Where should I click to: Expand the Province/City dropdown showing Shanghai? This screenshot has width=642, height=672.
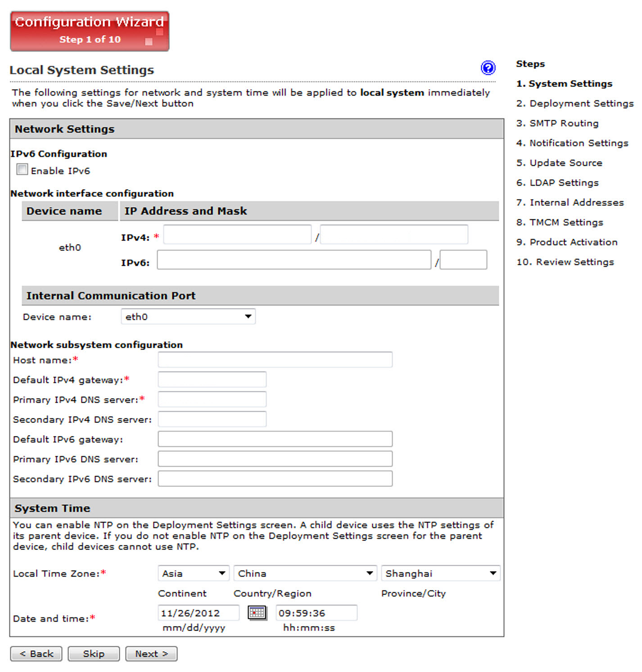click(x=440, y=573)
